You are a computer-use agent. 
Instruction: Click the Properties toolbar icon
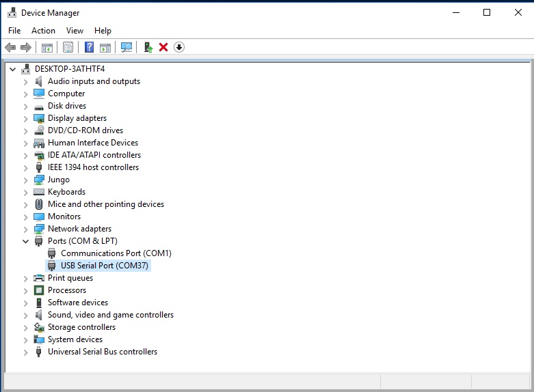pos(68,47)
